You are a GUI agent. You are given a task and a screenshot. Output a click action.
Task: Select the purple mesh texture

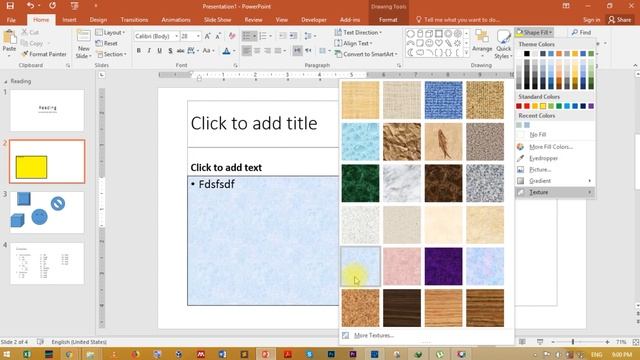coord(443,266)
